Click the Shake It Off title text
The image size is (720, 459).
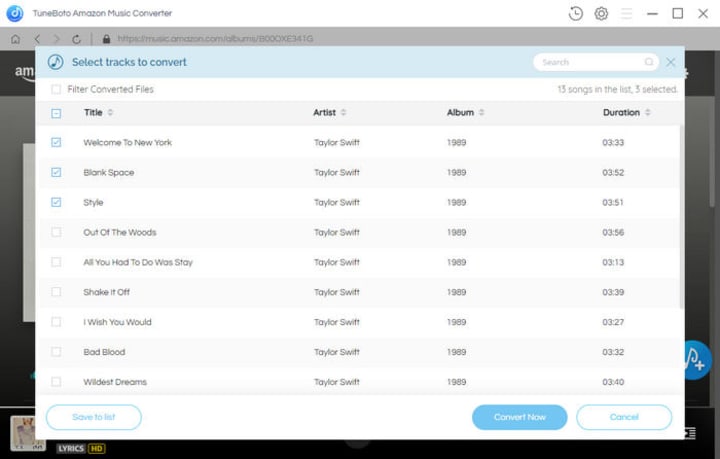(107, 292)
